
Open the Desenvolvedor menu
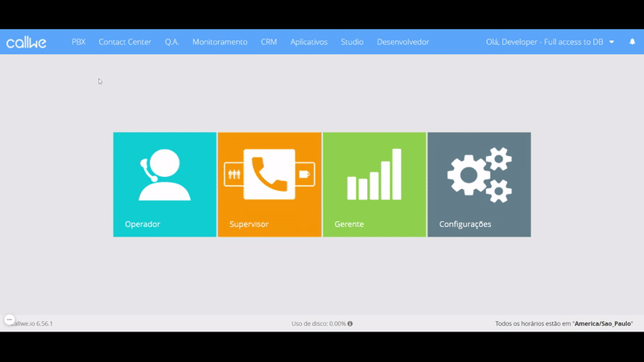click(x=402, y=42)
